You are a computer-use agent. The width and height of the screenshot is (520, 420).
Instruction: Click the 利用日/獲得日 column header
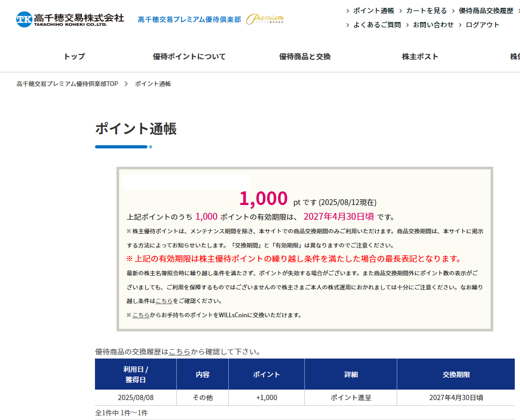(x=135, y=374)
